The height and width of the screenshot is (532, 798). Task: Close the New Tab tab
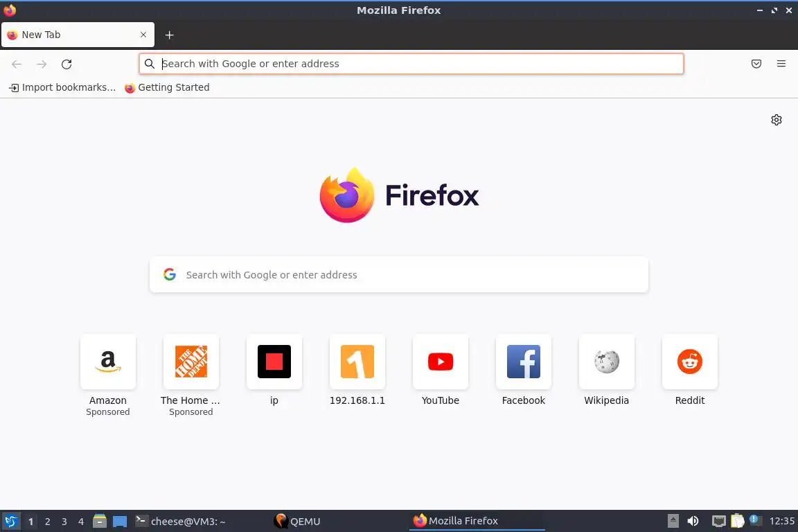pyautogui.click(x=143, y=35)
